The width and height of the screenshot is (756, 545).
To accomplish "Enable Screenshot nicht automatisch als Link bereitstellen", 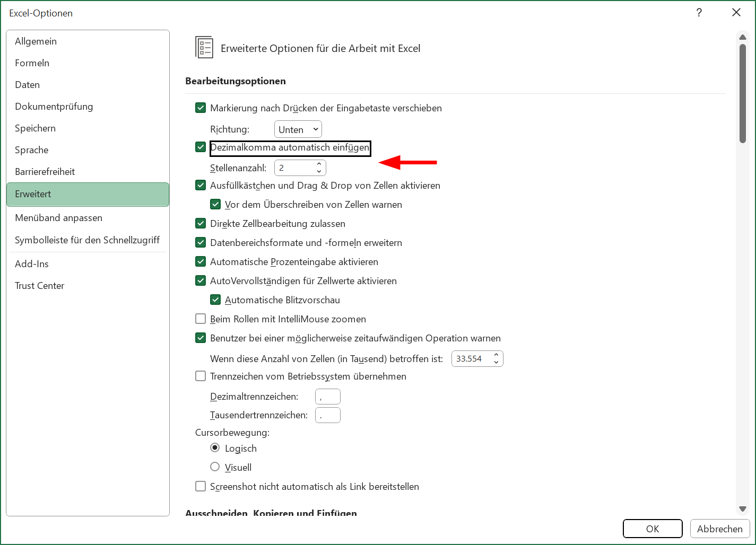I will [x=201, y=487].
